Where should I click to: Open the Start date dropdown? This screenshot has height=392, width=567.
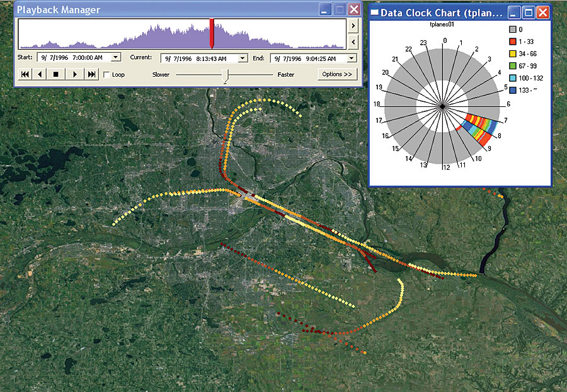117,57
